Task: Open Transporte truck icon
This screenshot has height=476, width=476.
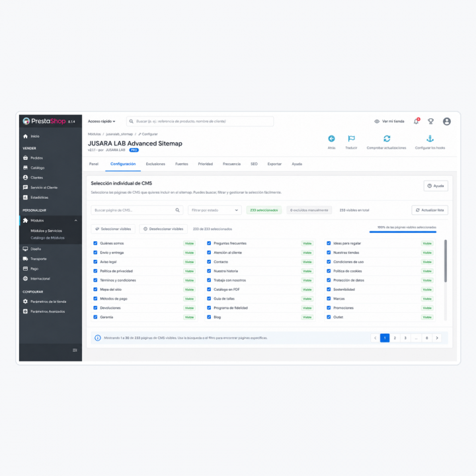Action: 26,258
